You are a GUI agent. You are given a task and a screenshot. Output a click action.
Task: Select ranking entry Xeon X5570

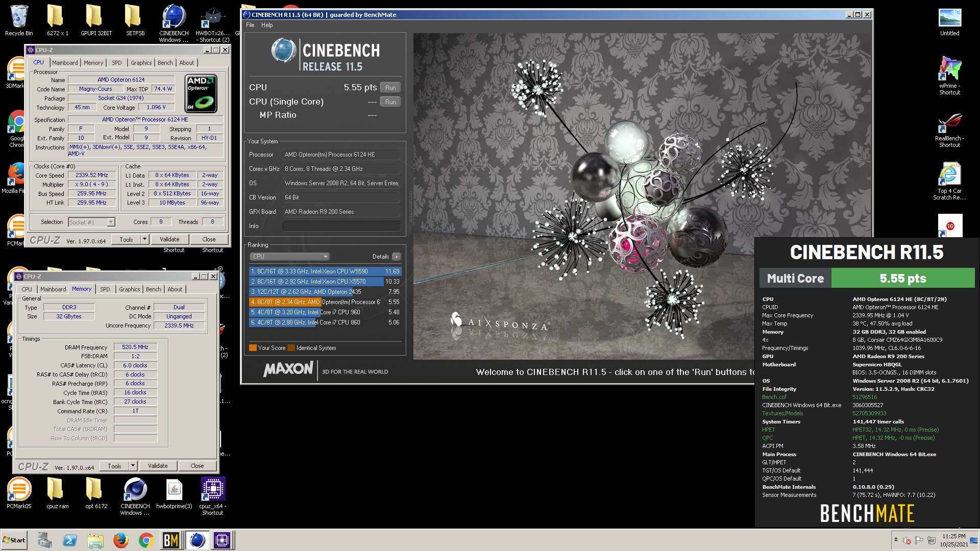pyautogui.click(x=325, y=282)
